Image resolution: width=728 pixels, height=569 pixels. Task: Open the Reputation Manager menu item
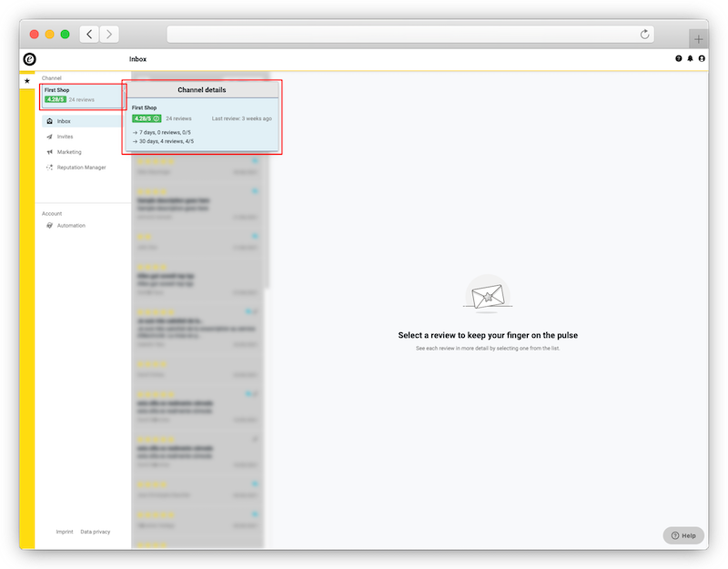pyautogui.click(x=81, y=168)
